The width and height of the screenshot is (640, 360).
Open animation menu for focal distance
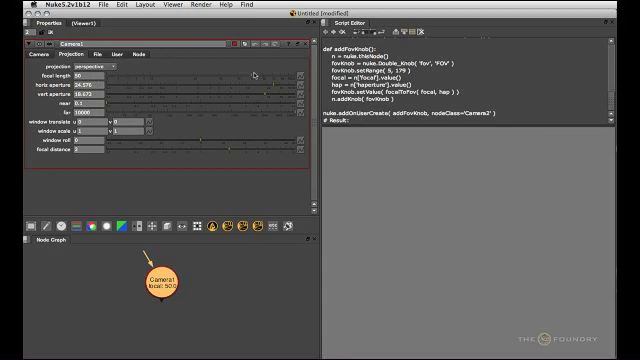tap(300, 149)
